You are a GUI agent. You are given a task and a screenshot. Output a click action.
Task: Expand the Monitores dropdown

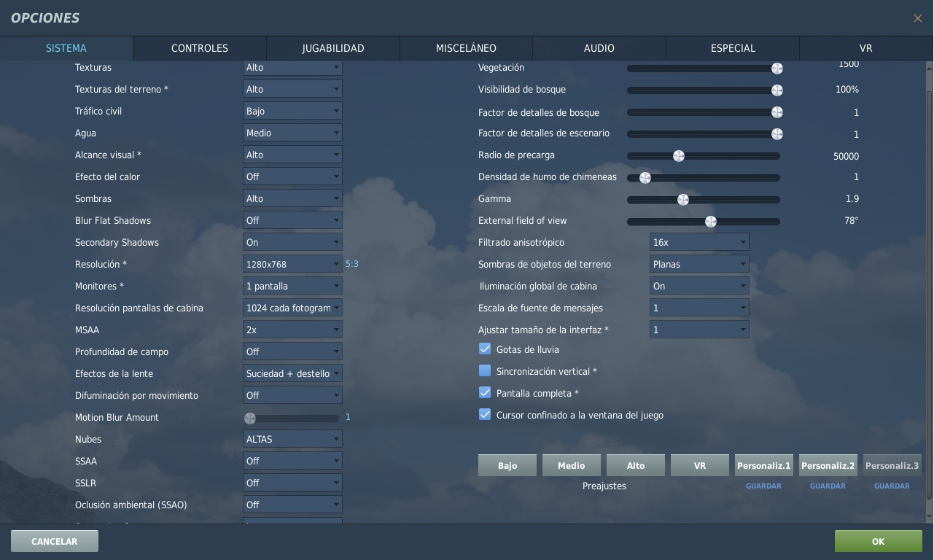(292, 286)
